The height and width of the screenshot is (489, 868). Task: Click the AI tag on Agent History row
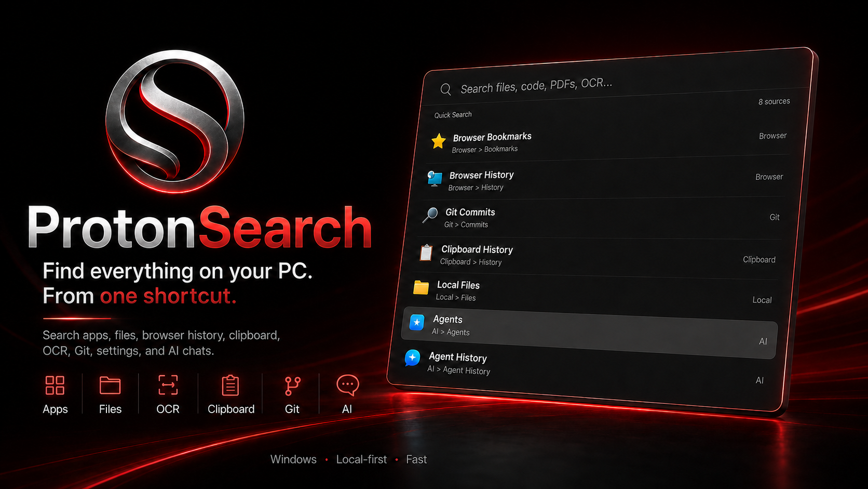point(759,380)
